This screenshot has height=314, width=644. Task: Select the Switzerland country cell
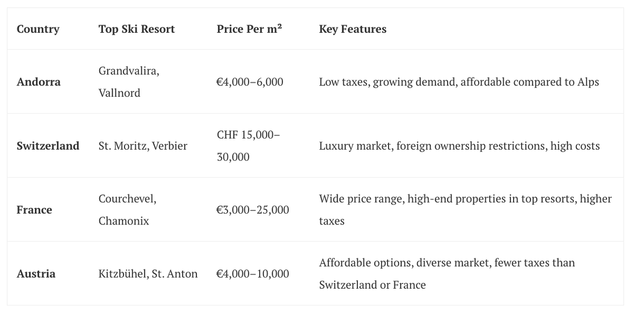click(48, 145)
